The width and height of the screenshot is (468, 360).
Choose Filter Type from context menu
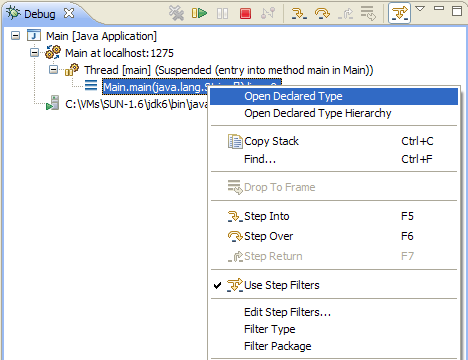[x=334, y=329]
